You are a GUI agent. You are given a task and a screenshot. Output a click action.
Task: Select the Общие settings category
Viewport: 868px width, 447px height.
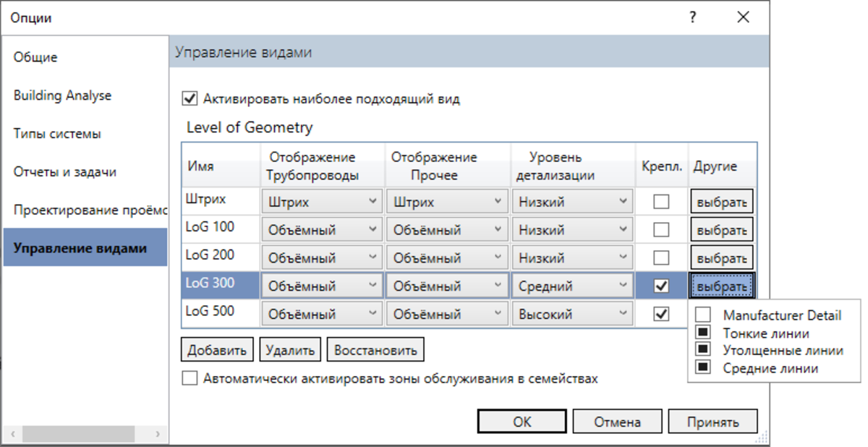[34, 56]
